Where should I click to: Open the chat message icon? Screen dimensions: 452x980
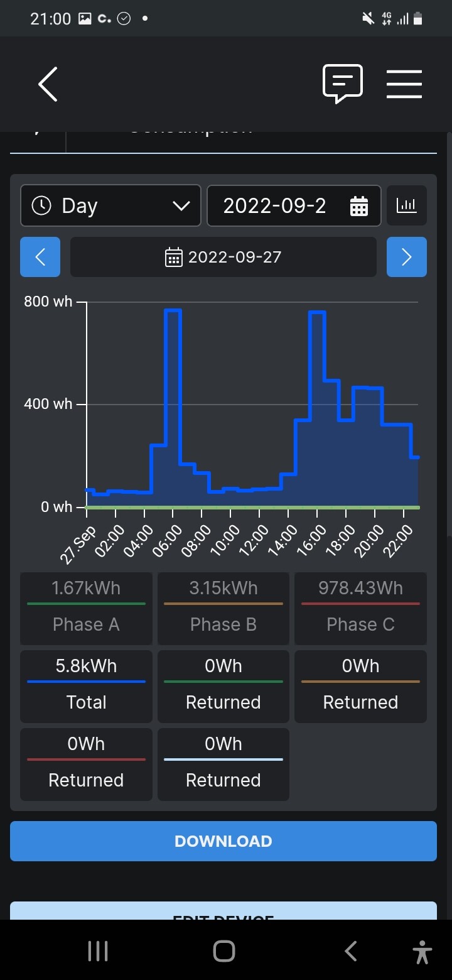343,84
